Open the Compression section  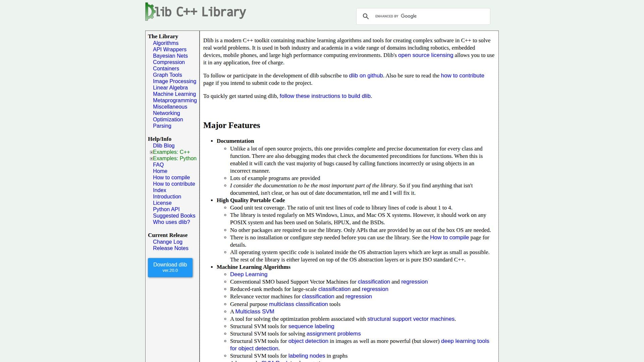[x=169, y=62]
